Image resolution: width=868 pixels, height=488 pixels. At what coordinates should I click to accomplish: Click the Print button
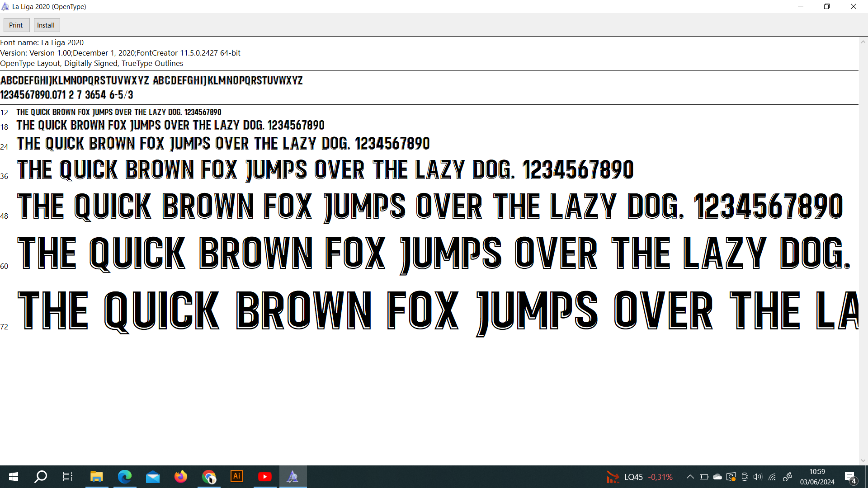coord(16,25)
